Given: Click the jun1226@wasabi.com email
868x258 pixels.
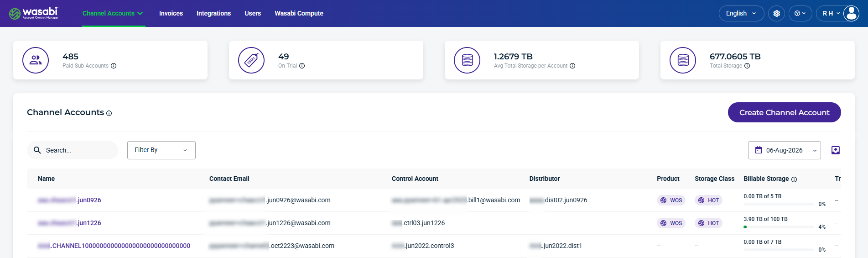Looking at the screenshot, I should tap(270, 223).
